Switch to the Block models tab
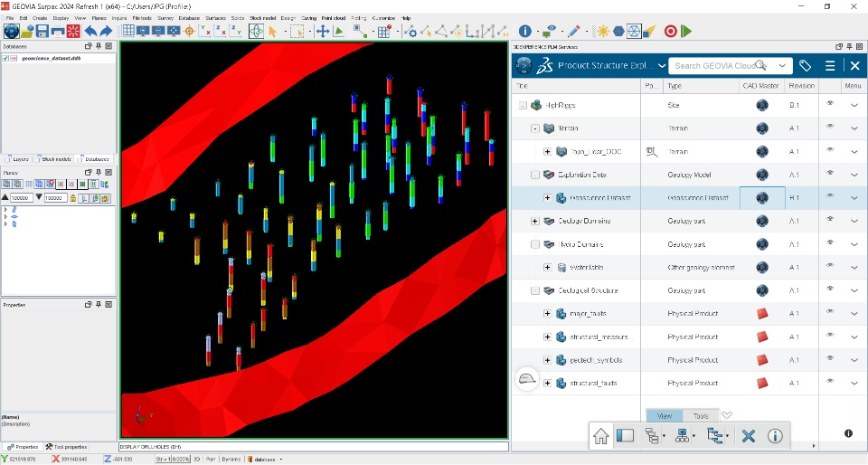This screenshot has height=465, width=868. click(52, 159)
